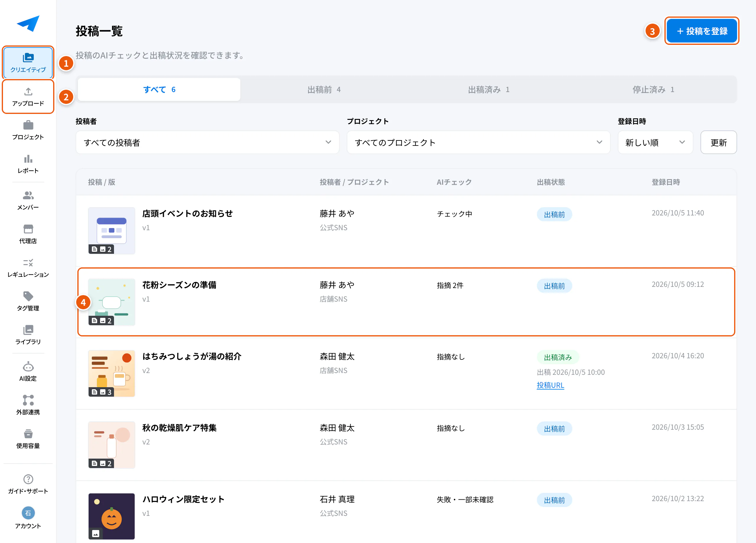Expand the 投稿者 filter dropdown
Image resolution: width=756 pixels, height=543 pixels.
tap(207, 142)
